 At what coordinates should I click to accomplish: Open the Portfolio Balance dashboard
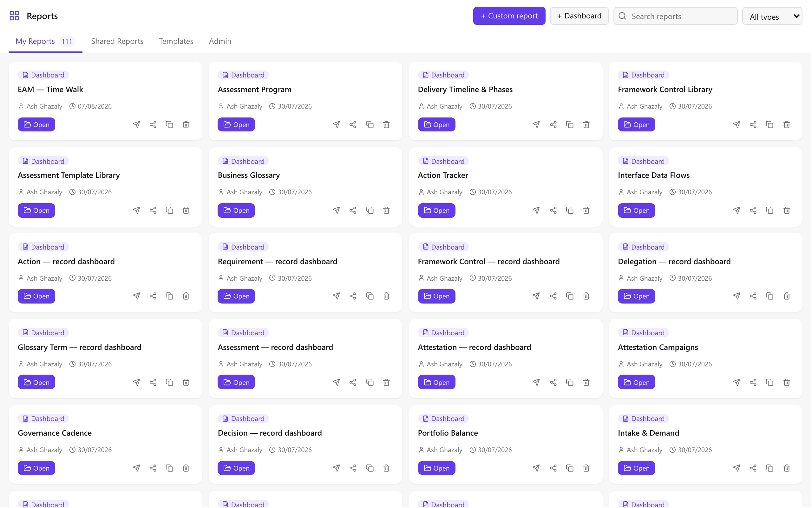click(x=437, y=468)
